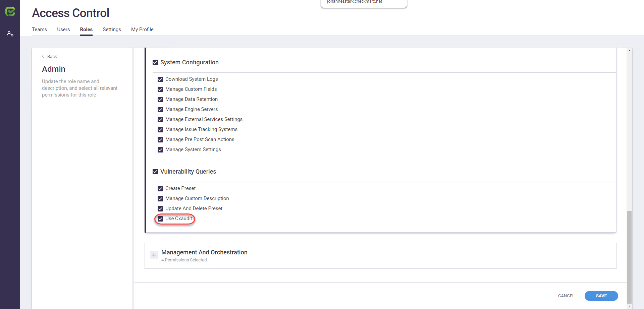Viewport: 644px width, 309px height.
Task: Uncheck Use Cxaudit permission
Action: (160, 219)
